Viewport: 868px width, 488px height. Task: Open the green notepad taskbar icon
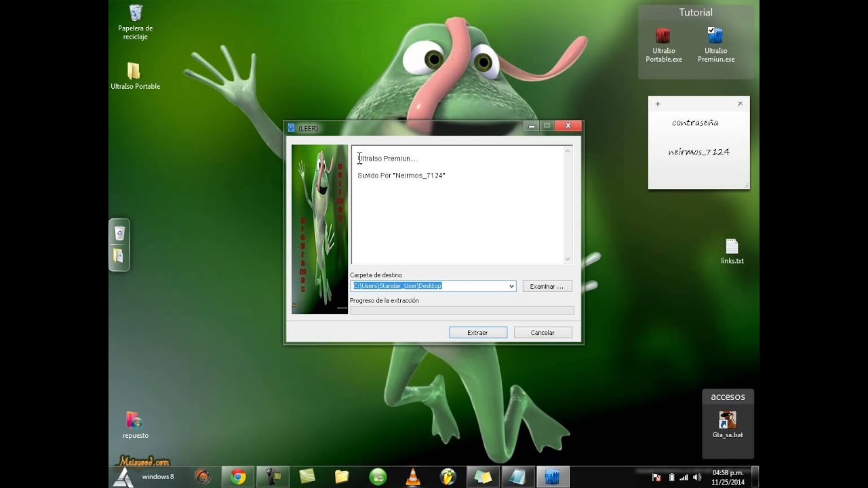point(307,476)
